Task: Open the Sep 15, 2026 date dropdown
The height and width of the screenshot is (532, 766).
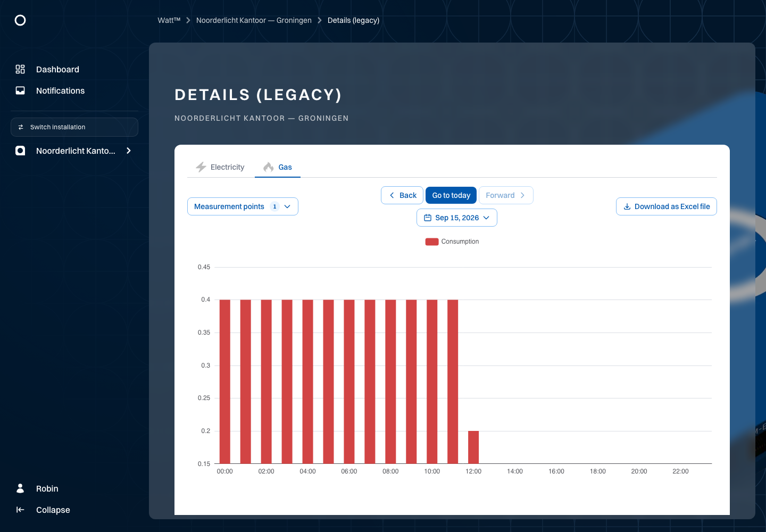Action: coord(457,218)
